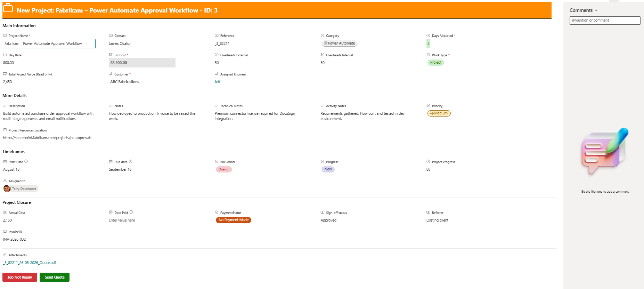Click the Priority choice icon
The height and width of the screenshot is (289, 644).
tap(428, 105)
